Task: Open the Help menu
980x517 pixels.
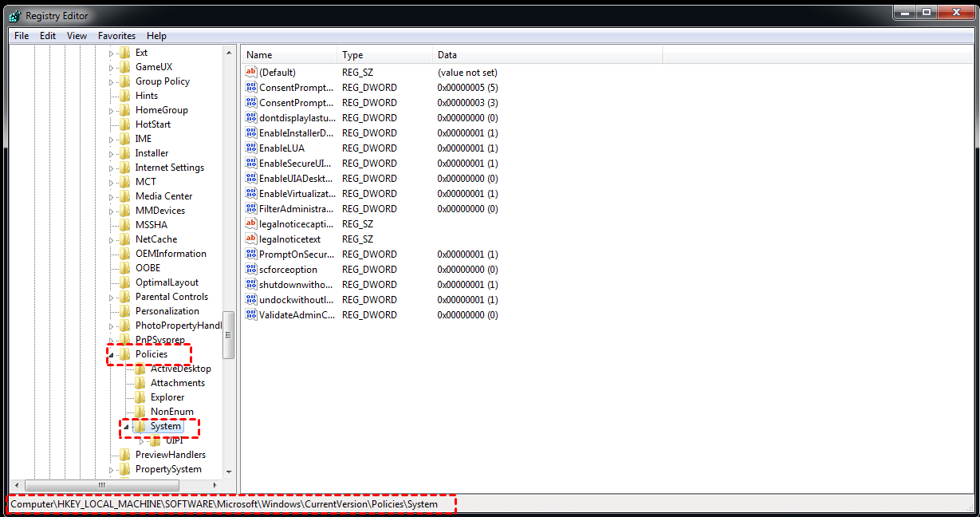Action: point(157,36)
